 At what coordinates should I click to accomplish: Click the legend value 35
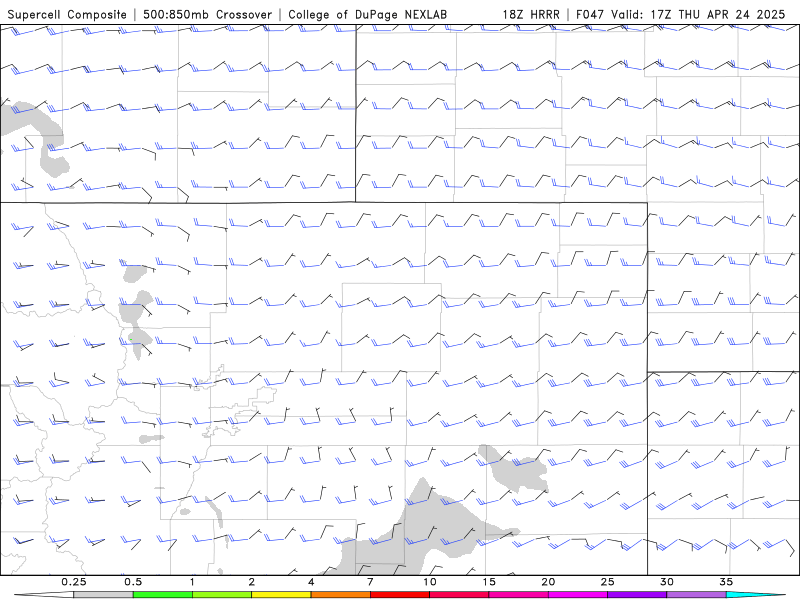[x=726, y=582]
